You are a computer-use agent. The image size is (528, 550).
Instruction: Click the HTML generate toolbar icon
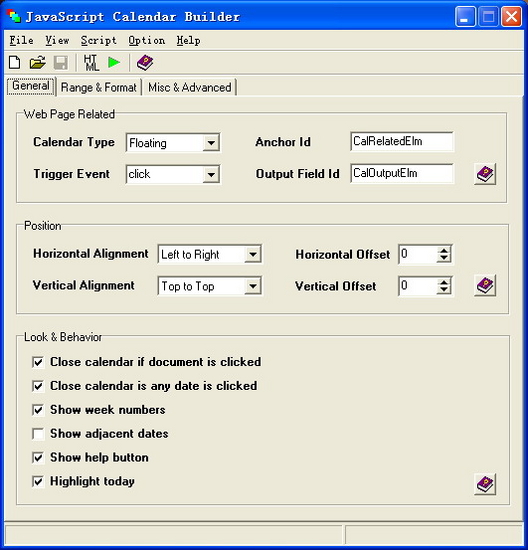tap(91, 63)
